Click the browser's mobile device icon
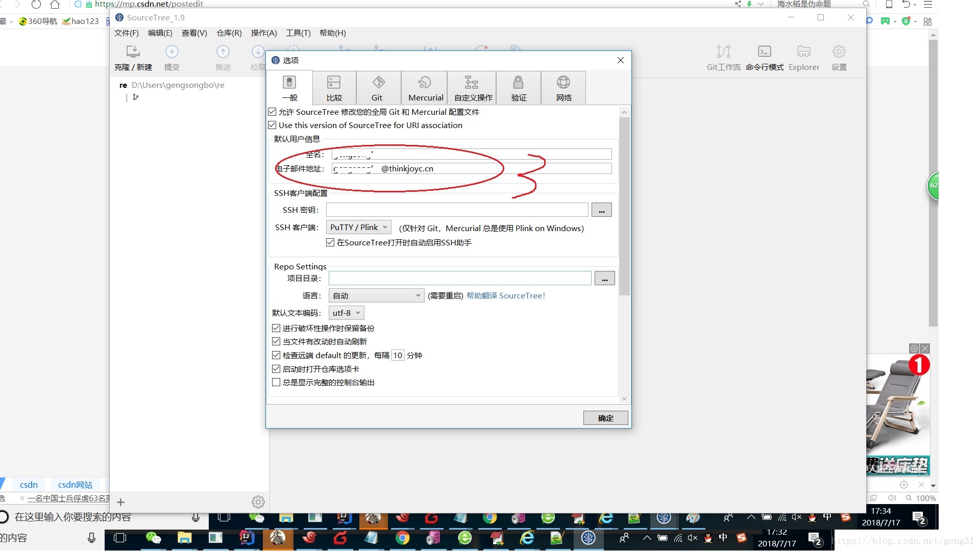Screen dimensions: 980x551 tap(889, 5)
